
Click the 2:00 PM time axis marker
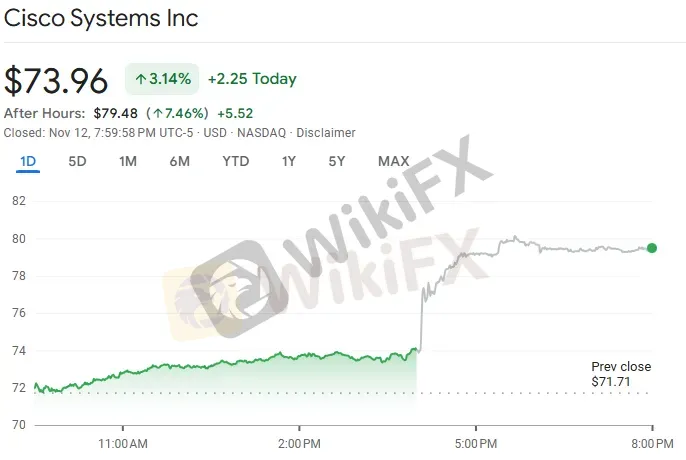click(x=300, y=442)
